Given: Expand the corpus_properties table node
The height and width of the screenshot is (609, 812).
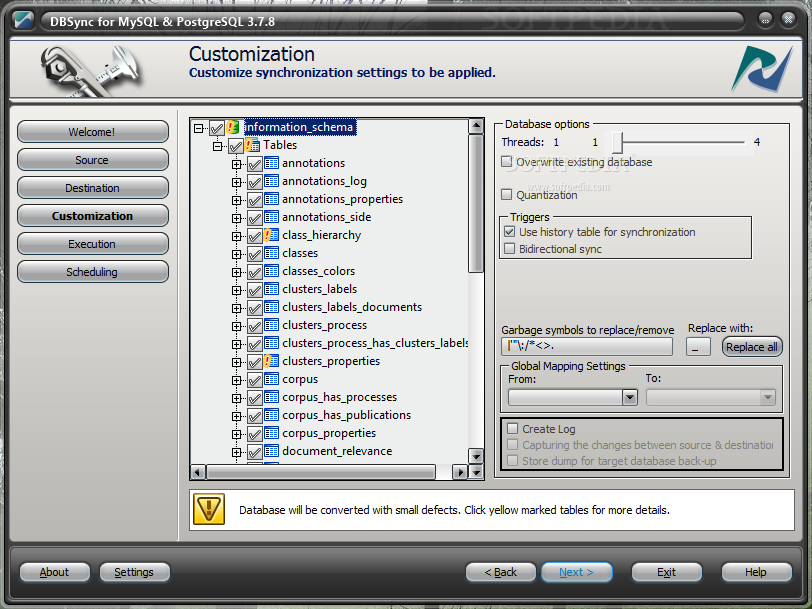Looking at the screenshot, I should pyautogui.click(x=236, y=434).
